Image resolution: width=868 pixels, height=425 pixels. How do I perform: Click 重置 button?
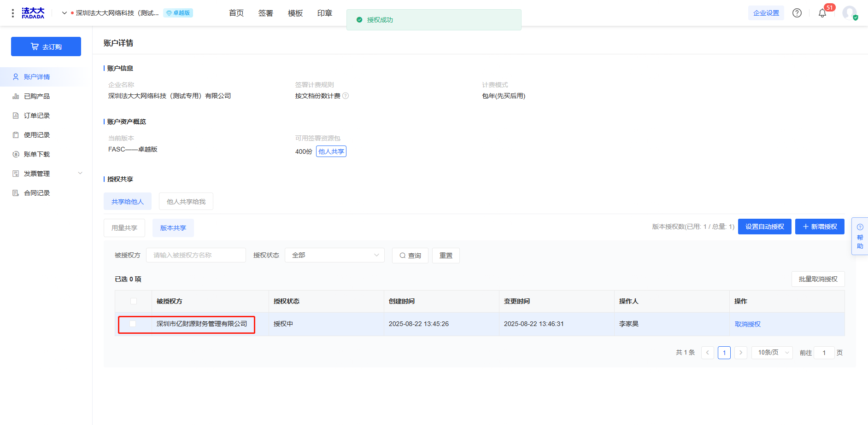446,256
